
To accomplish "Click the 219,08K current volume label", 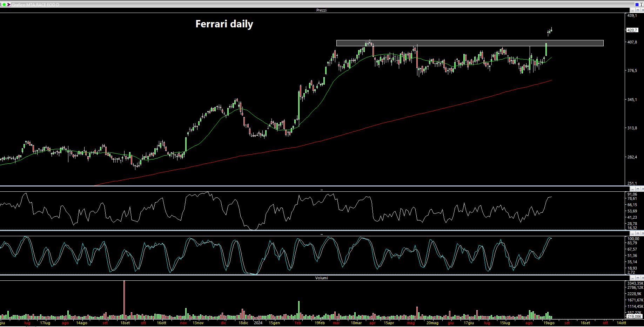I will [634, 316].
